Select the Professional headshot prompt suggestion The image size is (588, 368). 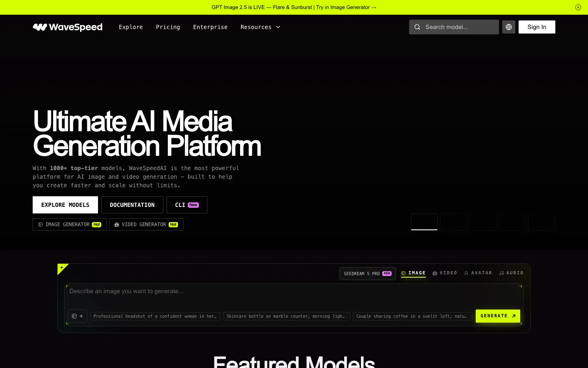(155, 316)
